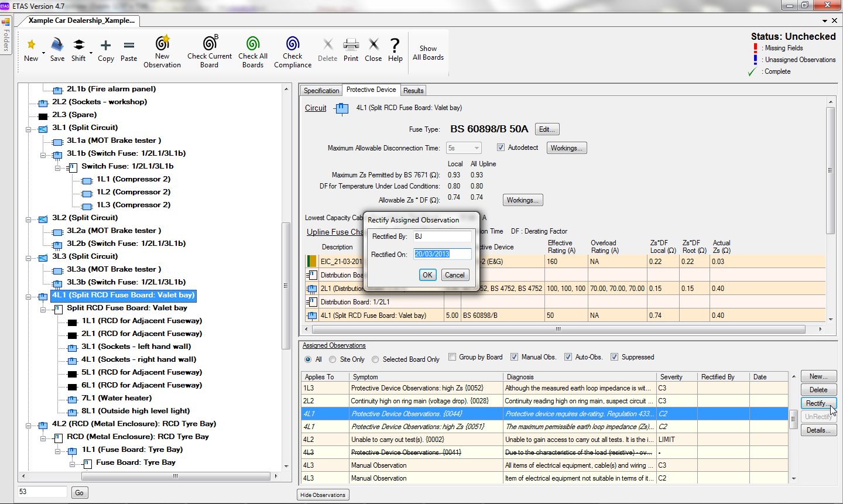Click the Rectified By input field
The height and width of the screenshot is (504, 843).
pyautogui.click(x=442, y=236)
